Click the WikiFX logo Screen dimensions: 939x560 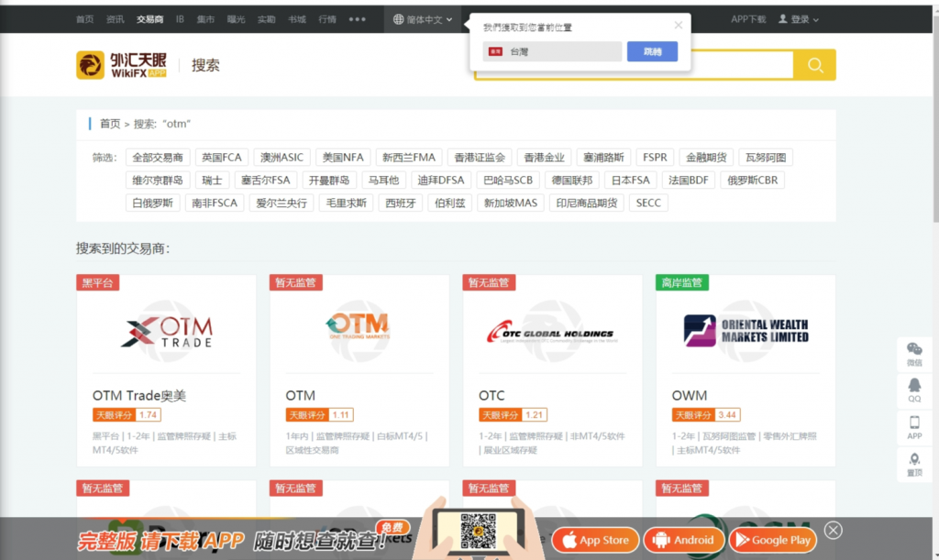121,65
